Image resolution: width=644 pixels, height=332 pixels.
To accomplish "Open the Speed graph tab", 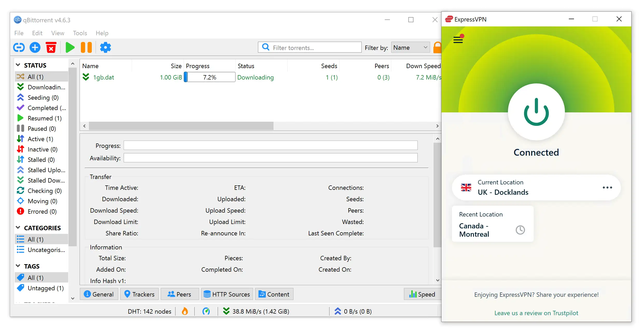I will (x=422, y=294).
